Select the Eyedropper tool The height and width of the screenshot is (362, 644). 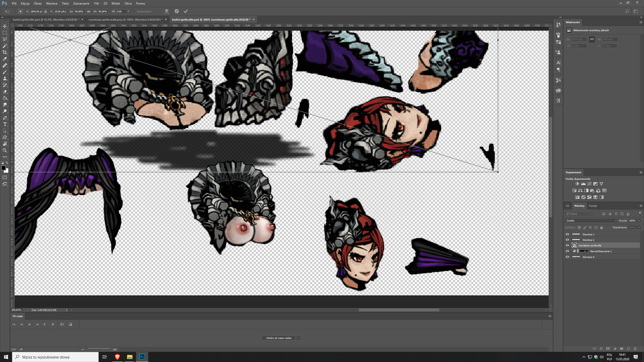coord(5,59)
